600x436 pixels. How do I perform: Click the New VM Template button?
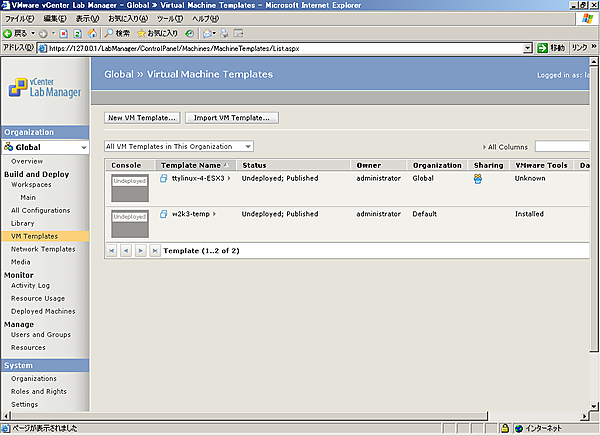point(142,117)
